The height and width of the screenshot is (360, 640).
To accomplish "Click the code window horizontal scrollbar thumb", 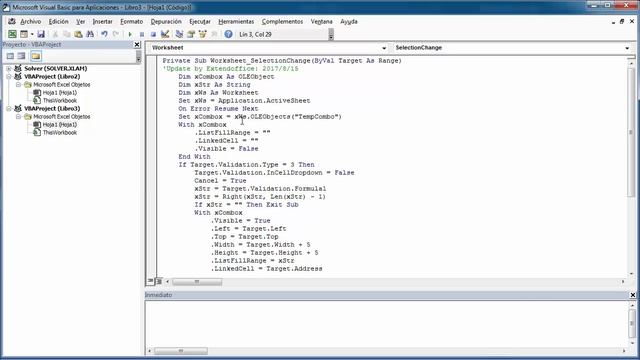I will coord(197,282).
